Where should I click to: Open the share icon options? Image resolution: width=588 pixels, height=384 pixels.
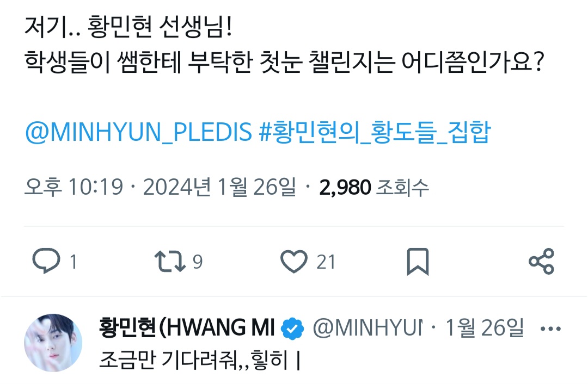point(542,261)
